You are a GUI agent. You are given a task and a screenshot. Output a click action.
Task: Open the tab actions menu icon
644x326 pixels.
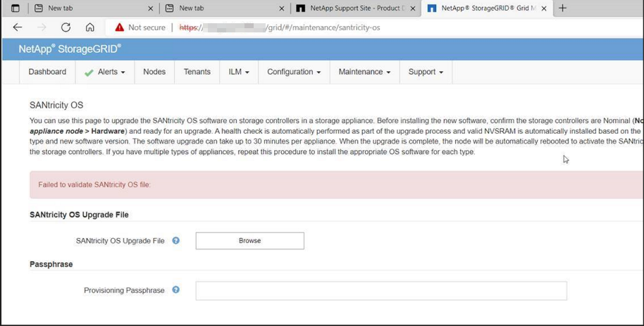[15, 8]
